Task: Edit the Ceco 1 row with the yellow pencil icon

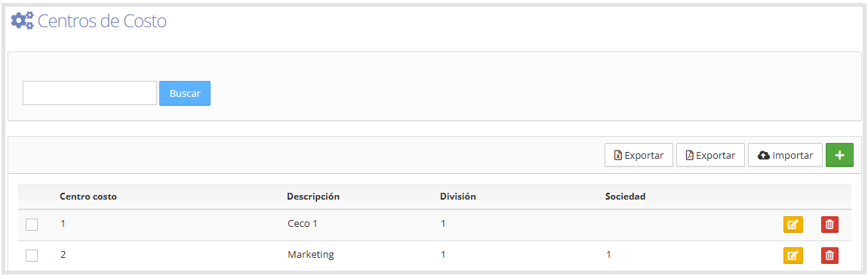Action: click(x=793, y=225)
